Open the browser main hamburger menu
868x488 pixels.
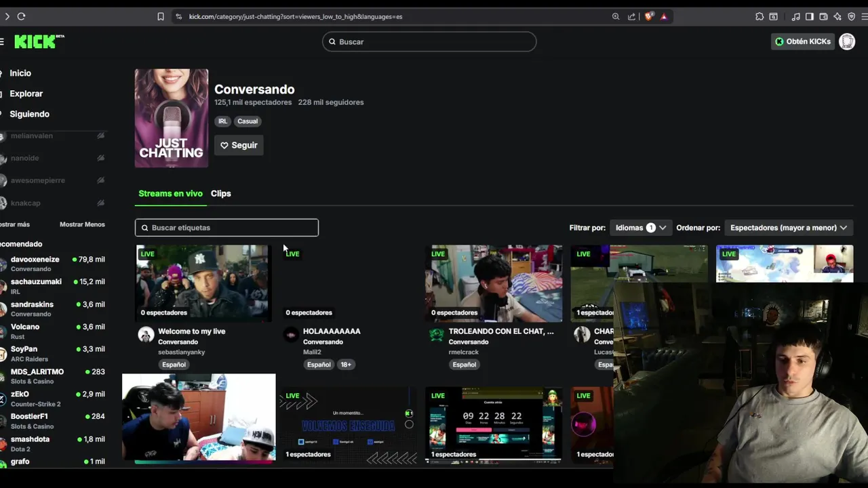point(865,16)
